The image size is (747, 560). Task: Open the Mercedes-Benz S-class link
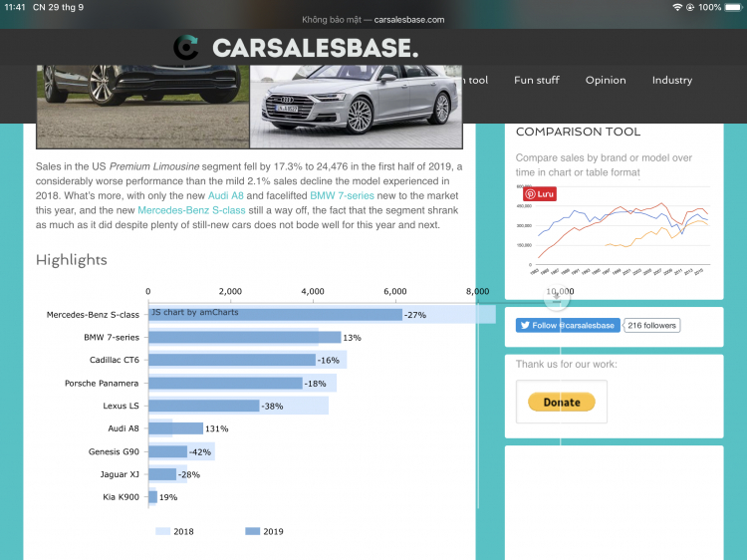point(191,210)
